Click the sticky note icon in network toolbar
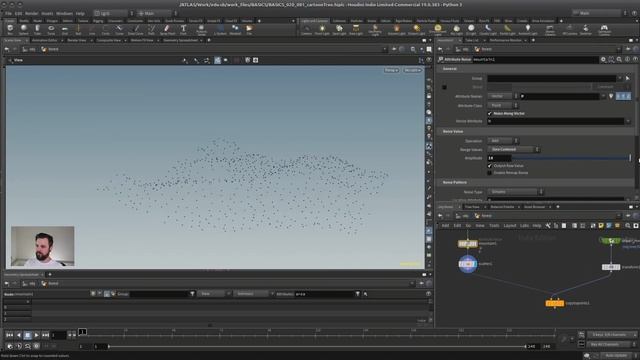The image size is (640, 360). point(601,226)
